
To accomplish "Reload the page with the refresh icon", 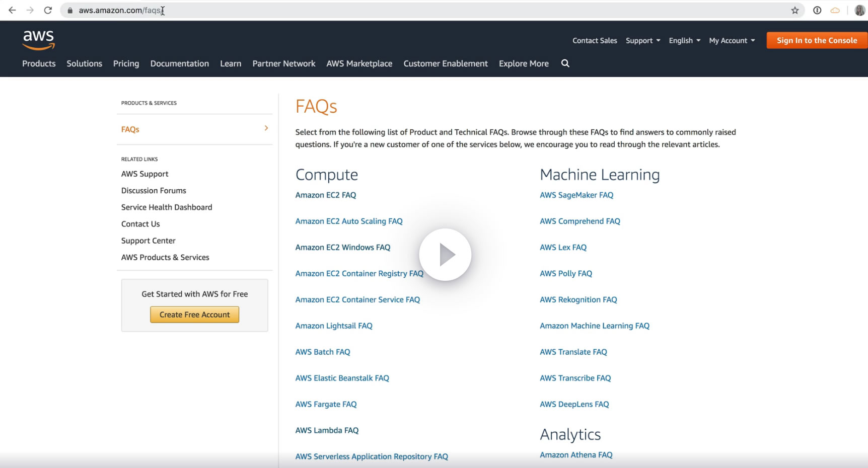I will point(48,10).
